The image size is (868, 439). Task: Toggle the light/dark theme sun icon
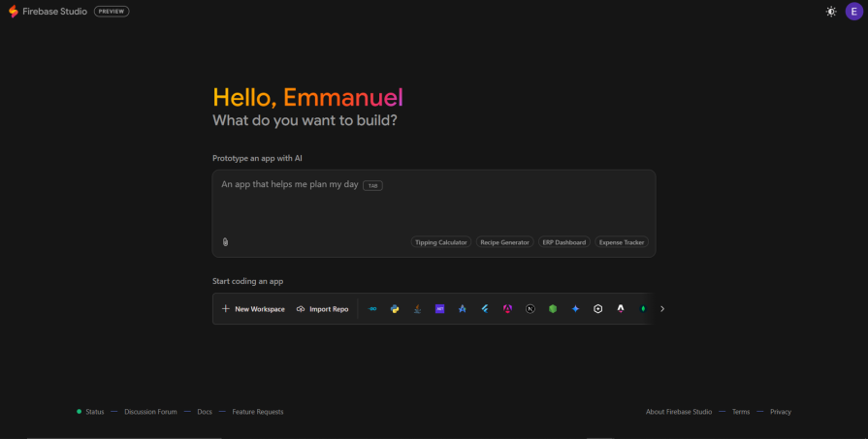831,11
